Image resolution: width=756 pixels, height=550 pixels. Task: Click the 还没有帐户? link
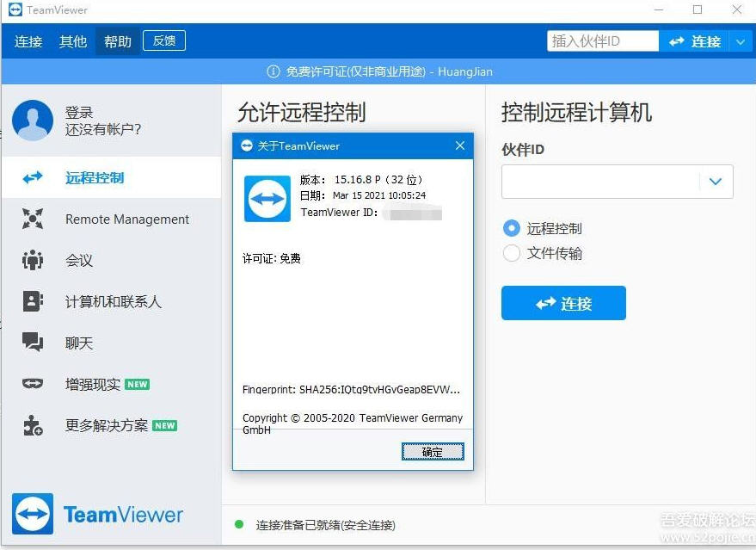coord(103,129)
